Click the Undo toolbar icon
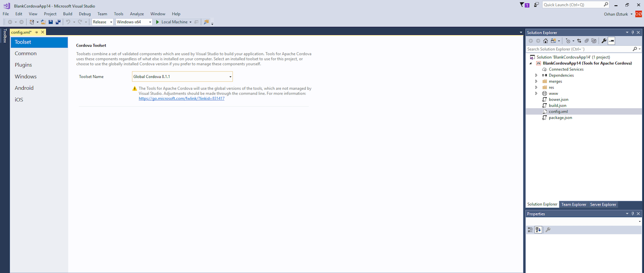Screen dimensions: 644x273 click(68, 22)
